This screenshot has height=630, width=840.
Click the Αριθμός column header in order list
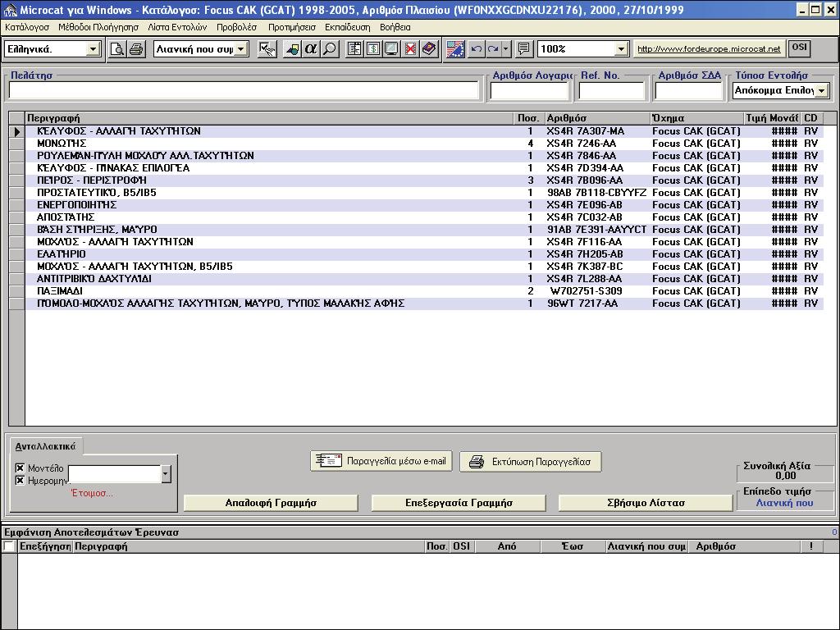point(597,118)
